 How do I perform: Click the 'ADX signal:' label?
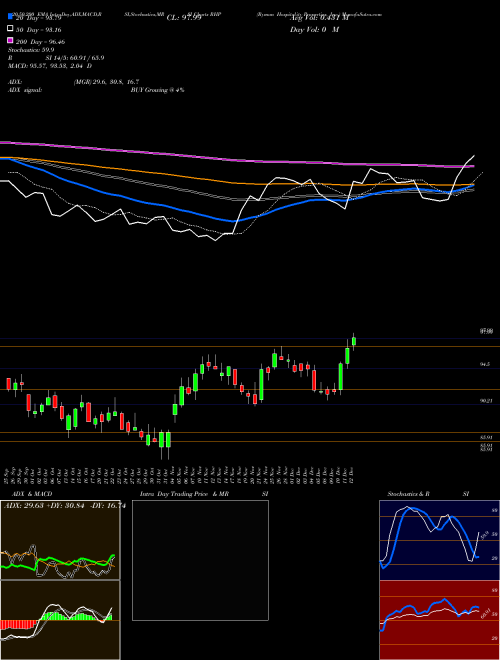click(x=25, y=90)
